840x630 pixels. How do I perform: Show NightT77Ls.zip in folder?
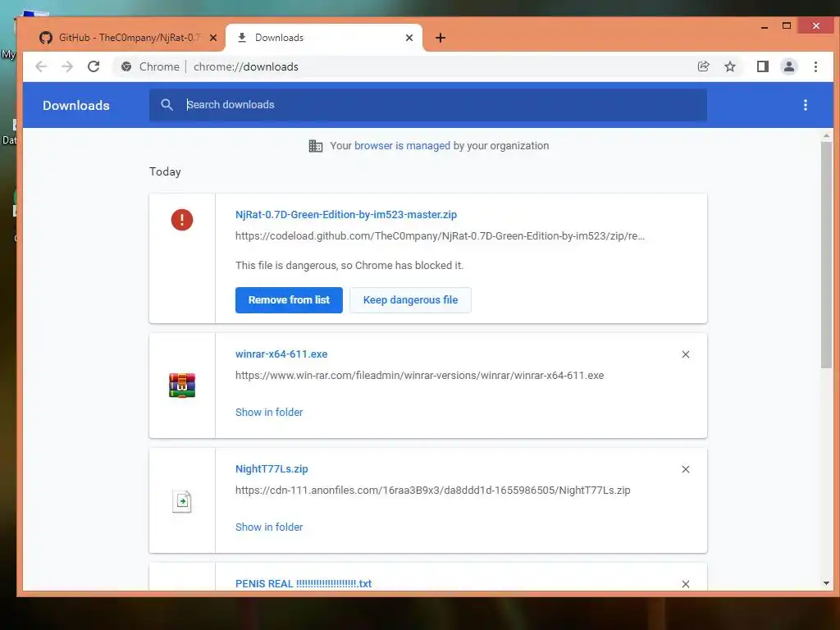pos(269,527)
